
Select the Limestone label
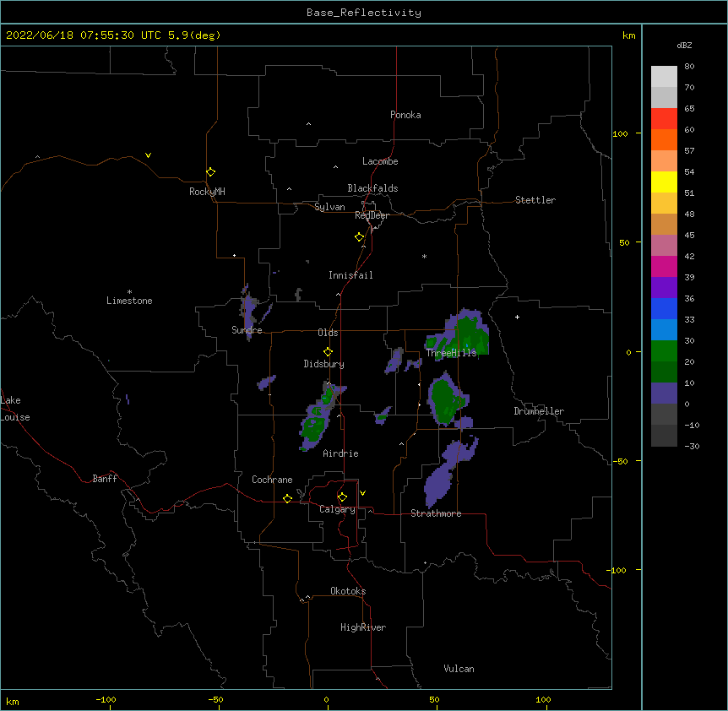coord(129,301)
